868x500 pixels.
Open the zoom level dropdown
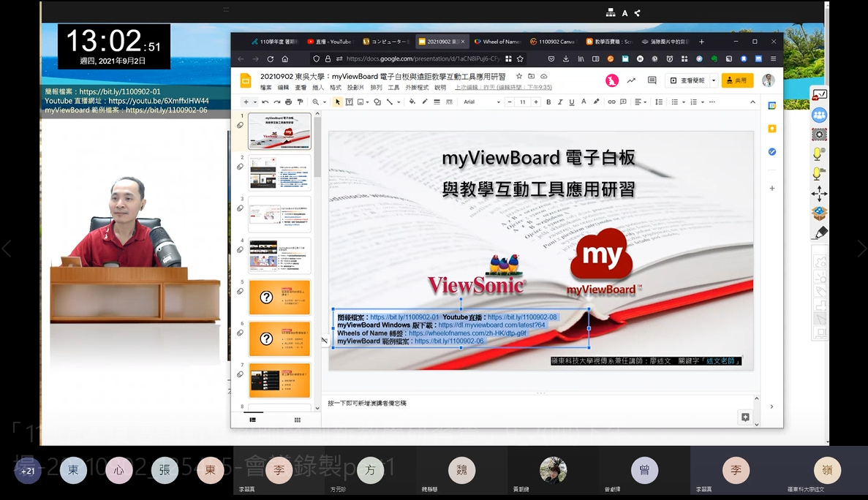319,102
